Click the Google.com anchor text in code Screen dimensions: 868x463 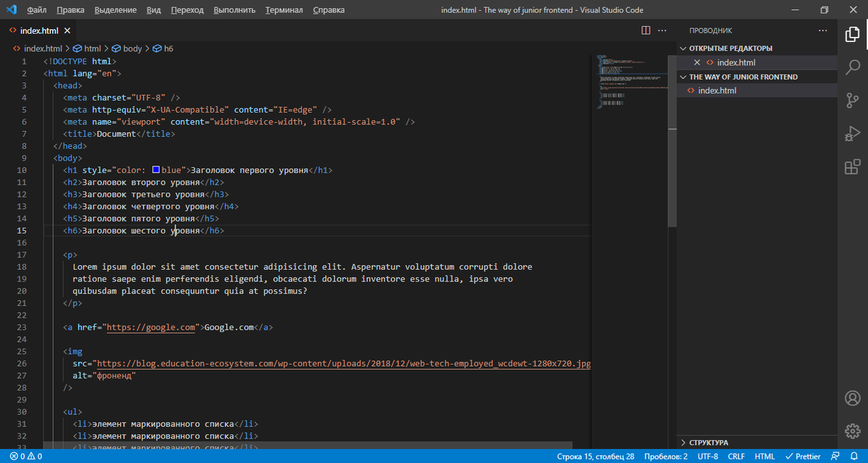click(229, 327)
